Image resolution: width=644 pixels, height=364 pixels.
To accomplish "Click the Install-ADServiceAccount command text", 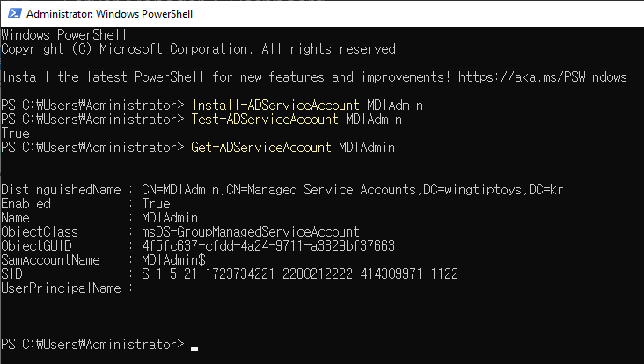I will 275,106.
